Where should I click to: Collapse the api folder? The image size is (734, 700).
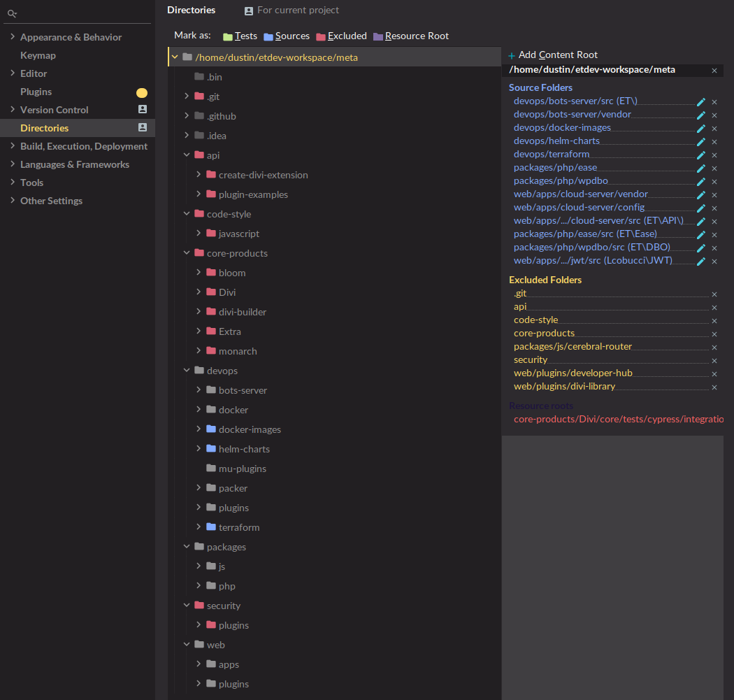coord(187,155)
